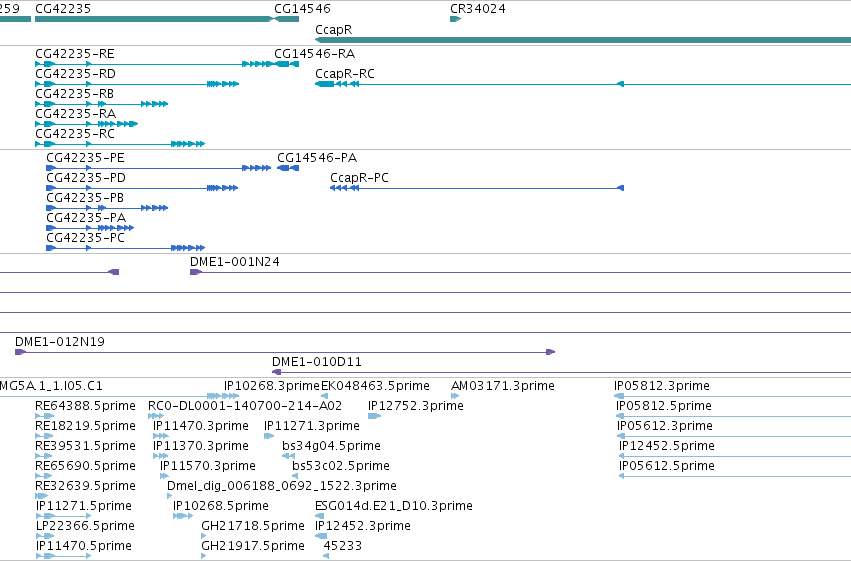This screenshot has width=851, height=561.
Task: Select the CG42235 gene bar
Action: click(154, 19)
